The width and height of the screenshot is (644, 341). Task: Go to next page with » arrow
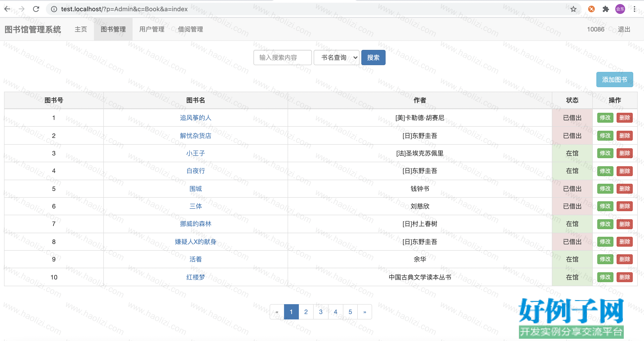[365, 312]
